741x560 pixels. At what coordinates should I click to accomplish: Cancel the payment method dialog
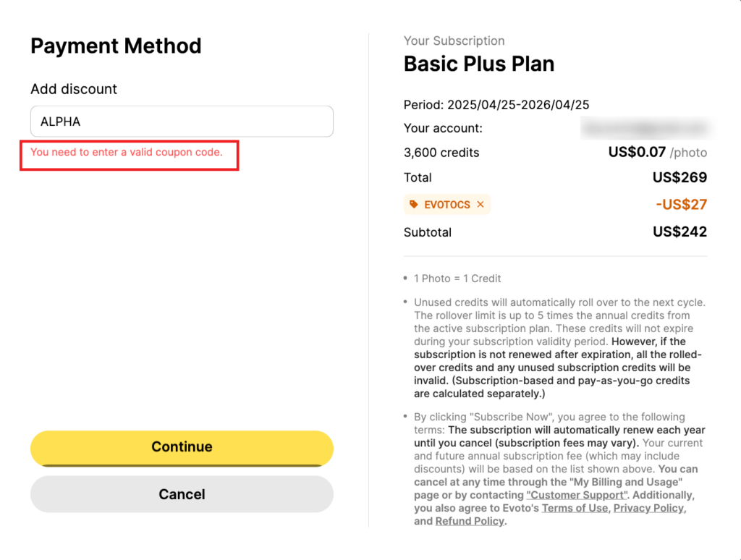point(182,494)
